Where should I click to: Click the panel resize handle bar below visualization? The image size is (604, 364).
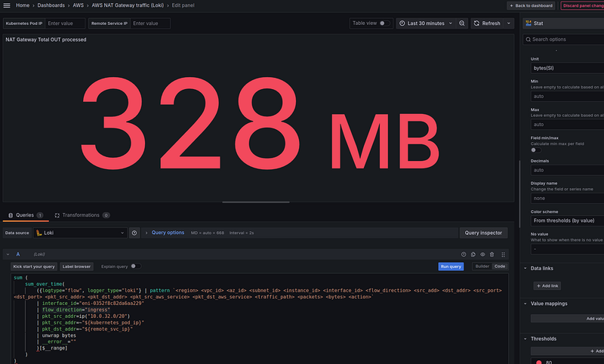click(x=256, y=202)
